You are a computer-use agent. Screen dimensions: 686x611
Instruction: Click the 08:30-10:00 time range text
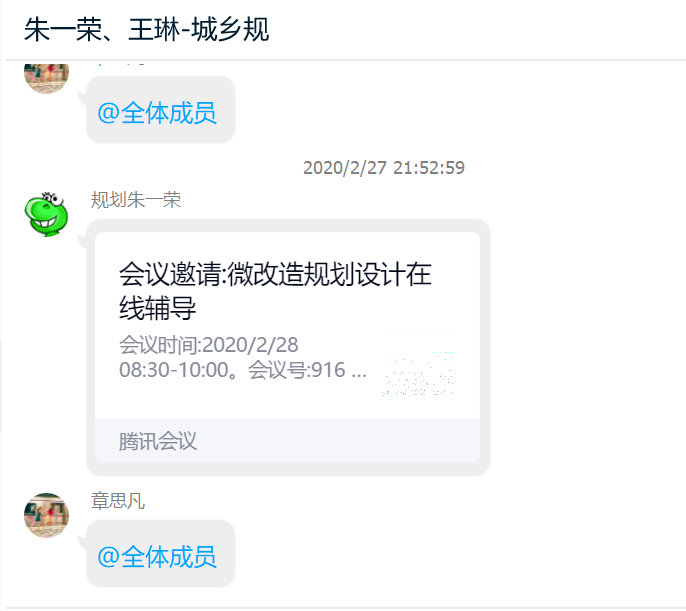pyautogui.click(x=174, y=370)
